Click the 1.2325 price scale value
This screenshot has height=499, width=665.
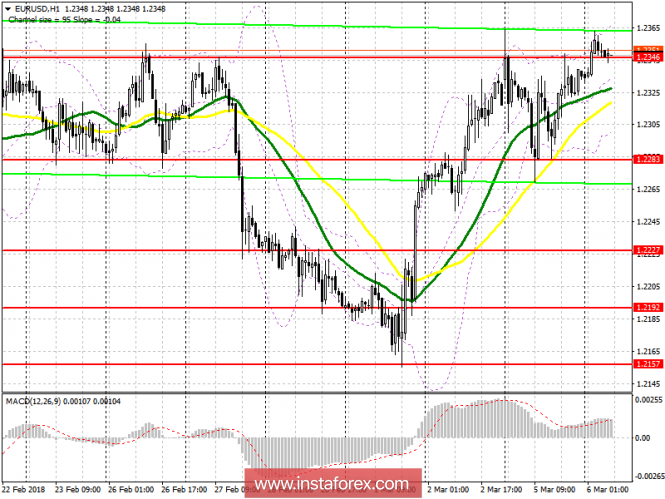(x=648, y=93)
